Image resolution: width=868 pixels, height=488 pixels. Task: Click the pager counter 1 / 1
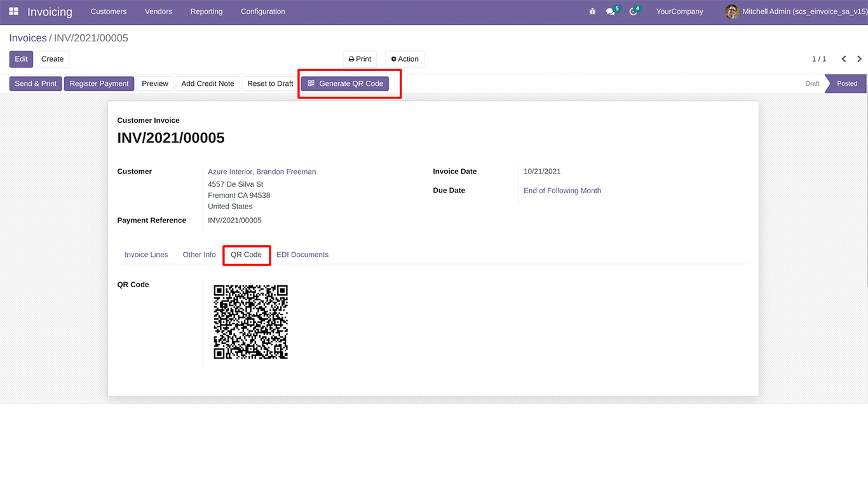819,59
